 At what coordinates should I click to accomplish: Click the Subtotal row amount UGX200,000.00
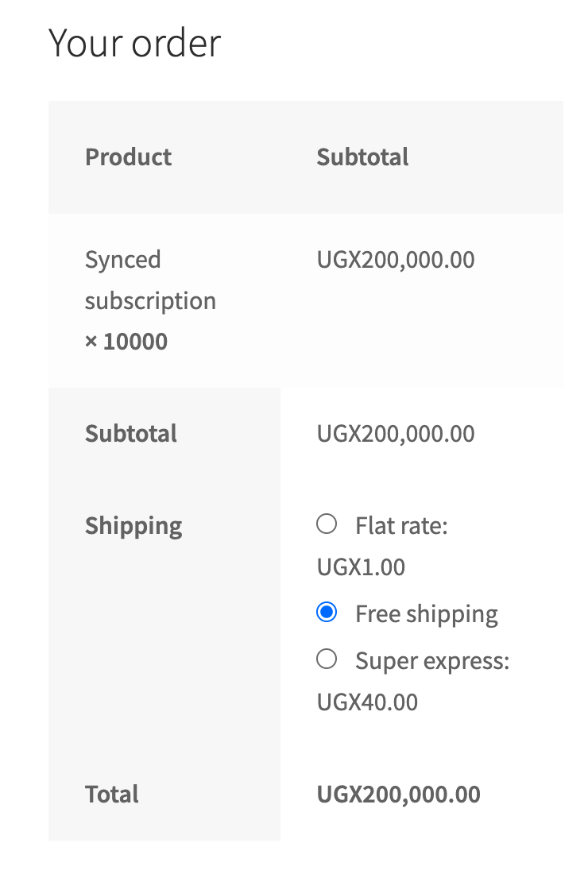tap(395, 433)
